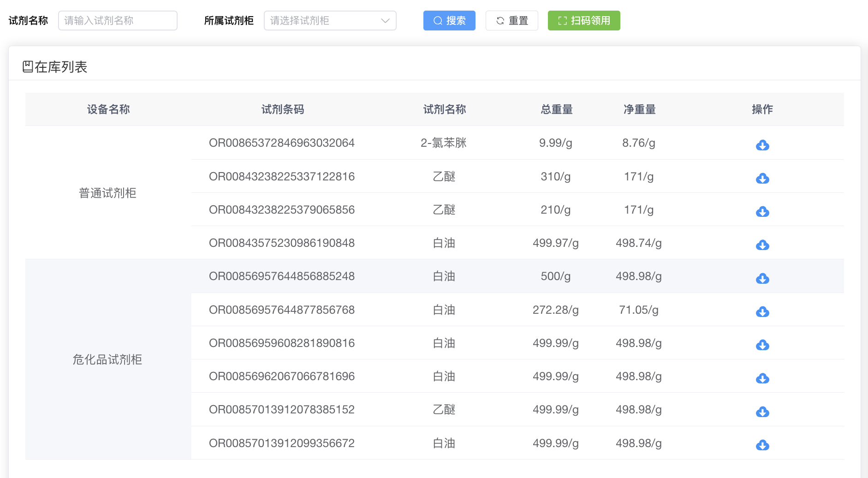The height and width of the screenshot is (478, 868).
Task: Click claim icon for barcode ending 122816
Action: coord(762,178)
